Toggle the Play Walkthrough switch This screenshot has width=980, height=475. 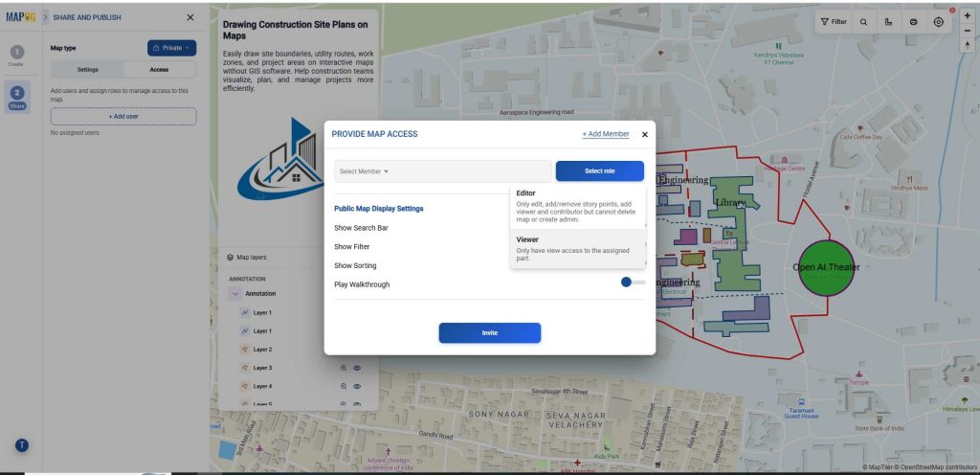click(x=633, y=283)
